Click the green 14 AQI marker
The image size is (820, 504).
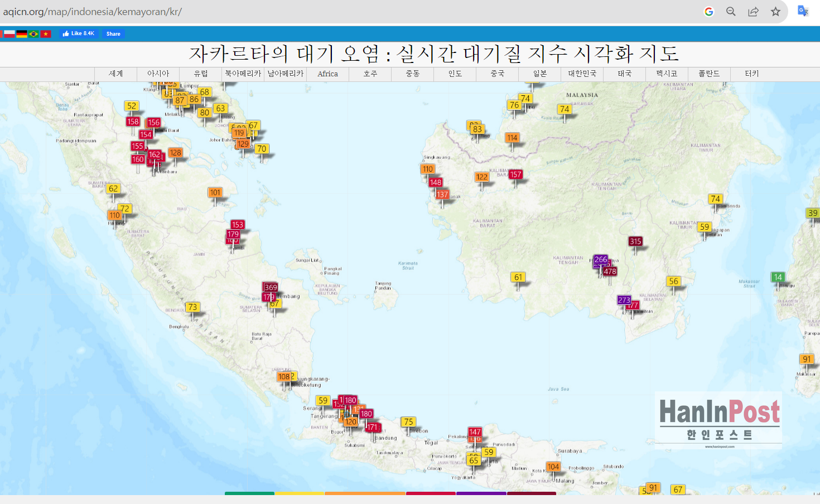pyautogui.click(x=778, y=277)
